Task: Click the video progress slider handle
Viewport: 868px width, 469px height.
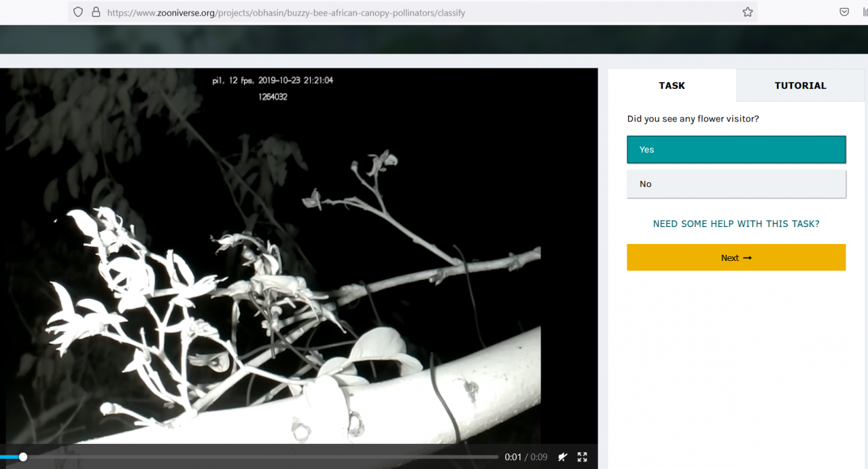Action: (23, 457)
